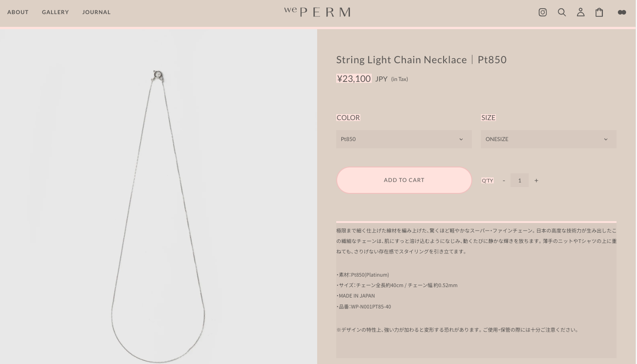Click the wePERM logo
Image resolution: width=637 pixels, height=364 pixels.
click(317, 12)
